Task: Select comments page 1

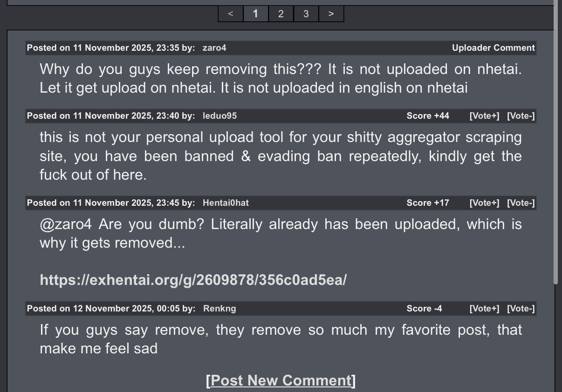Action: 255,14
